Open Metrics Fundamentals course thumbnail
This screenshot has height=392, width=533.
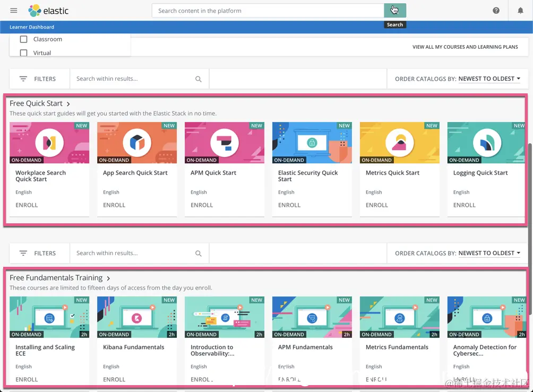pyautogui.click(x=399, y=317)
